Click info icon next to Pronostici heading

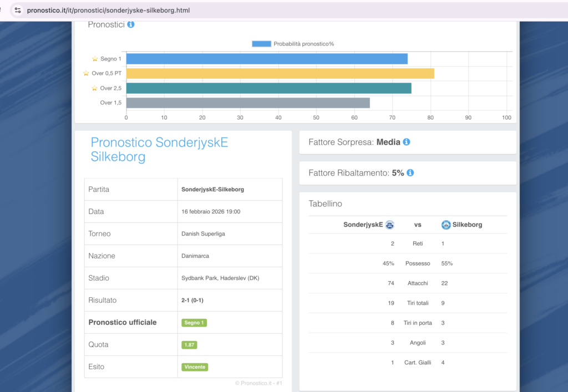coord(130,24)
